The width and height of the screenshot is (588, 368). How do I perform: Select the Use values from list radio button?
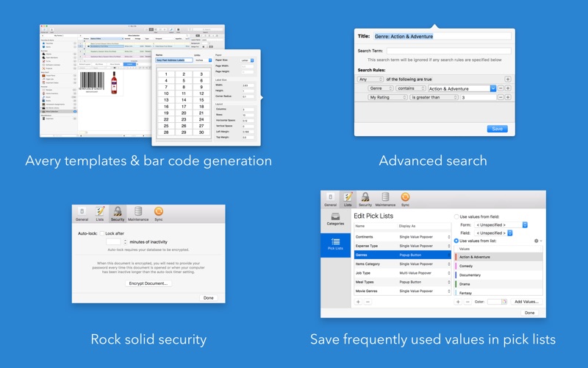[x=456, y=241]
